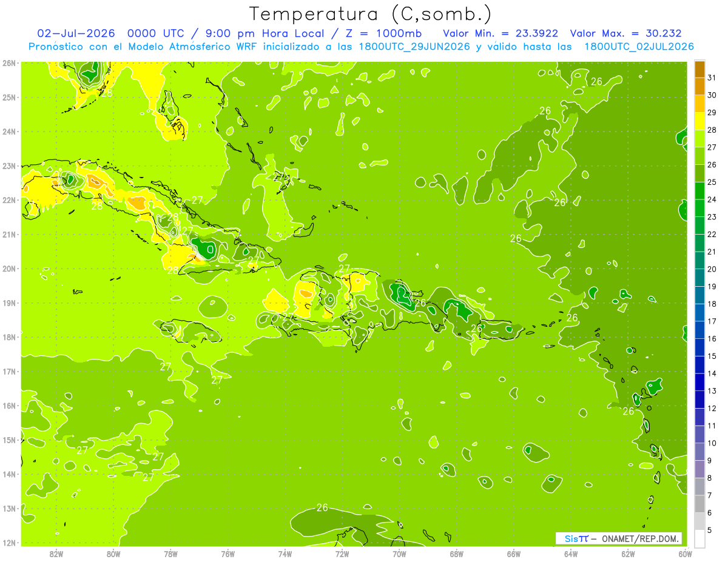The image size is (728, 562).
Task: Click the 22N latitude axis label
Action: click(8, 200)
